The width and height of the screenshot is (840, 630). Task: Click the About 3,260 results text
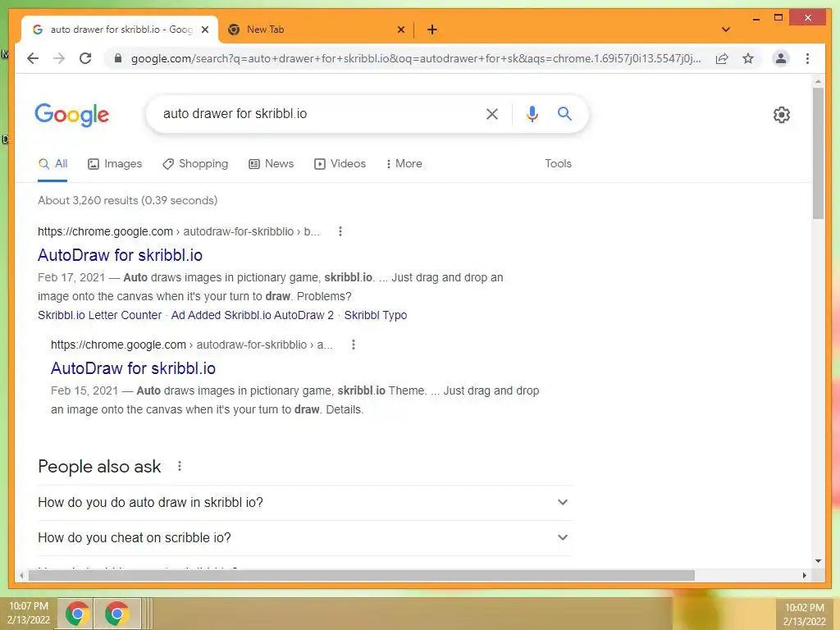point(127,200)
